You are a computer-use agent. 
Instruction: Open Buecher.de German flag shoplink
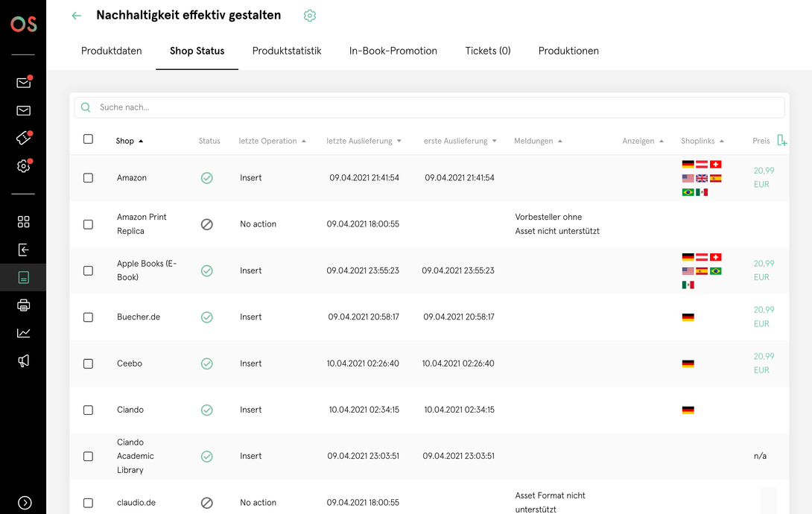(x=688, y=317)
